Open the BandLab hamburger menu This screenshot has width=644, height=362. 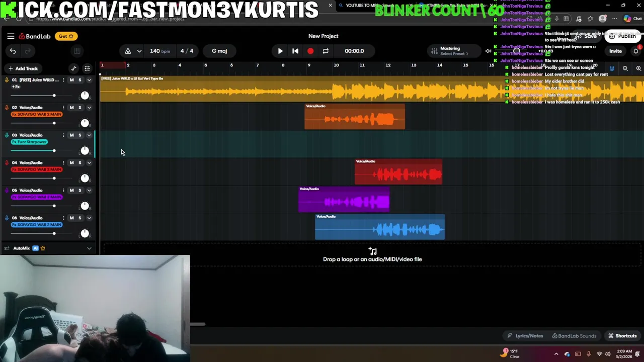point(11,36)
